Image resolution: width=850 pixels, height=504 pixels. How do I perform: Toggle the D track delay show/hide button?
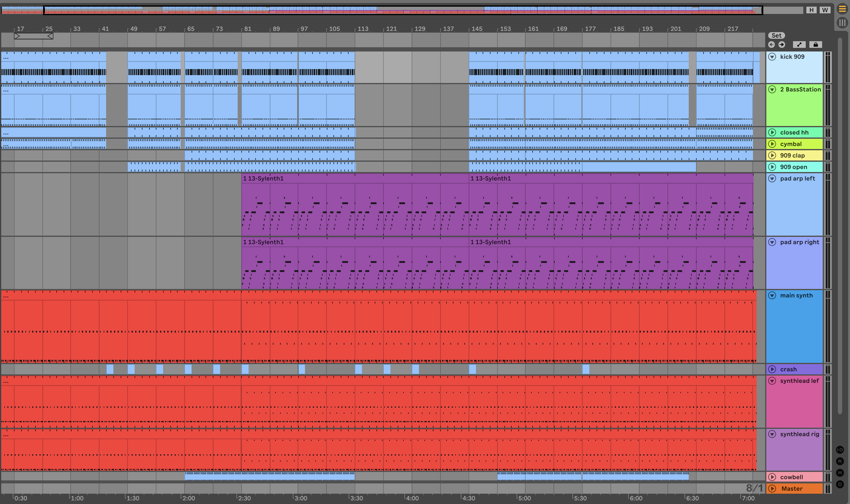pyautogui.click(x=840, y=484)
